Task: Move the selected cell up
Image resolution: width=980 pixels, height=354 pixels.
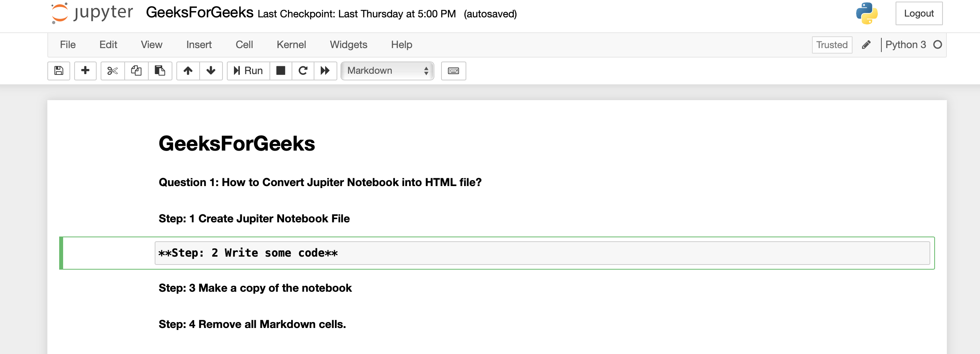Action: click(188, 71)
